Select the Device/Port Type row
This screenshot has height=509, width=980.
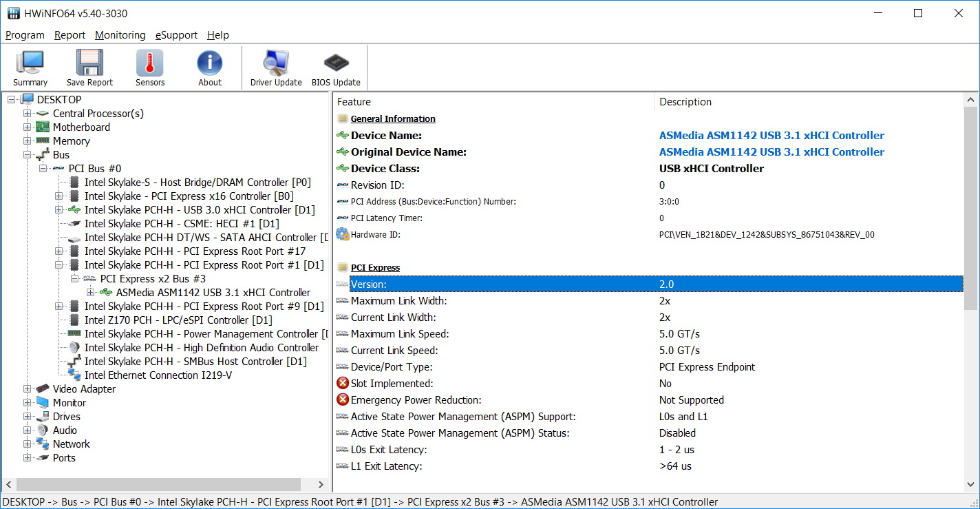pos(649,367)
